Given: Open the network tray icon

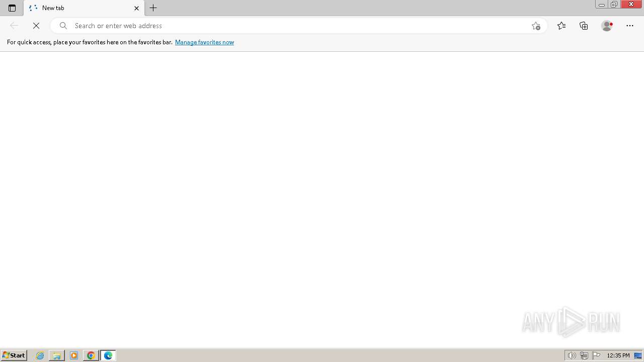Looking at the screenshot, I should (x=584, y=355).
